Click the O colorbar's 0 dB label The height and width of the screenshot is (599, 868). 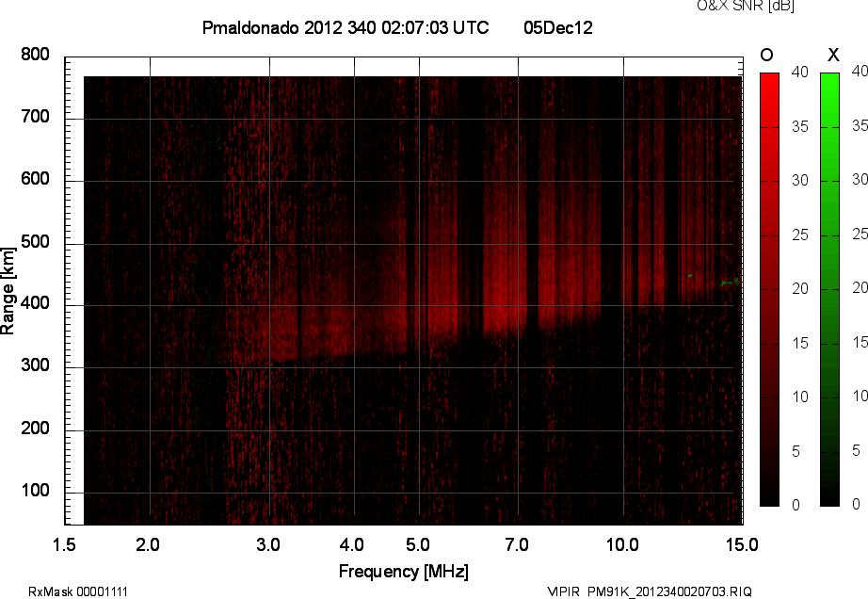796,505
